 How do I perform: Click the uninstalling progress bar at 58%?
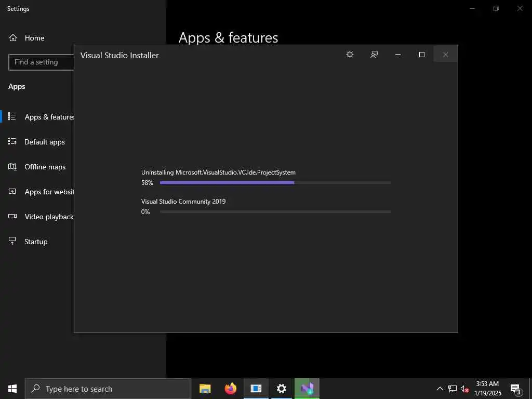pyautogui.click(x=275, y=183)
